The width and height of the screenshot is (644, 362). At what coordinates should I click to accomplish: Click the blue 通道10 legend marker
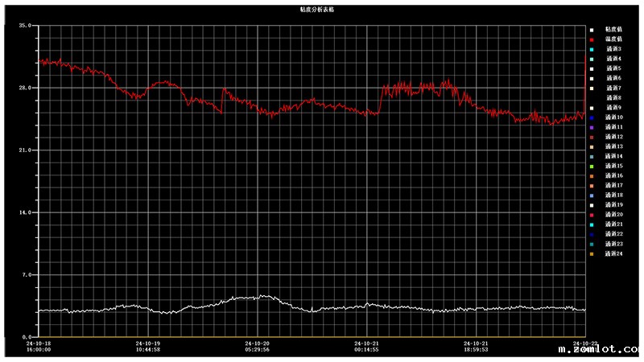click(x=591, y=117)
